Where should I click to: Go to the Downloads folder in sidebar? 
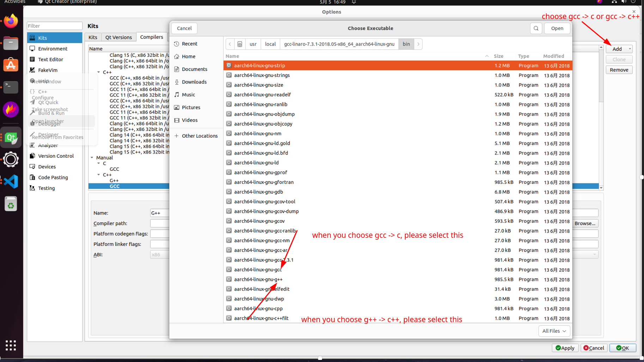194,82
